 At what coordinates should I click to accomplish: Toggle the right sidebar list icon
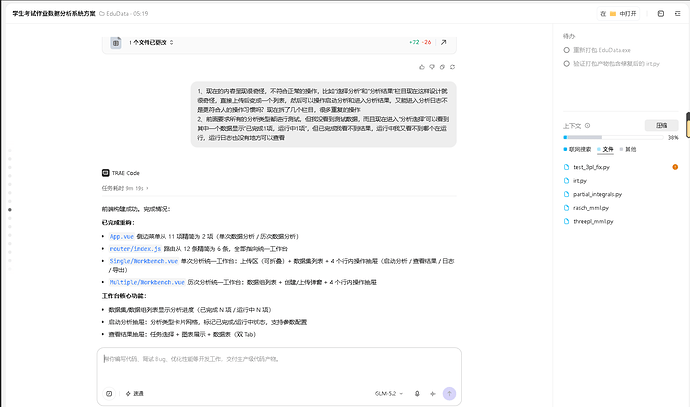tap(677, 14)
